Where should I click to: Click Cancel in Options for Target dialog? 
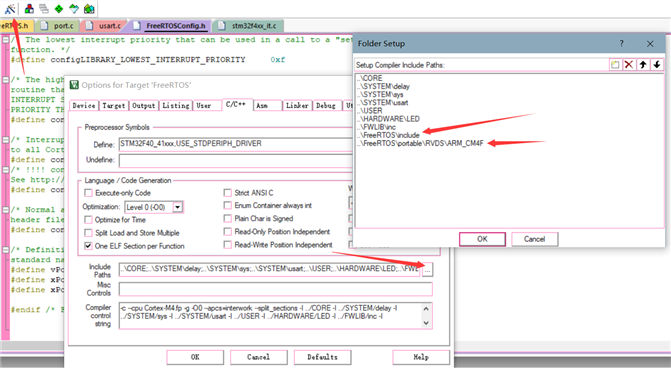258,357
